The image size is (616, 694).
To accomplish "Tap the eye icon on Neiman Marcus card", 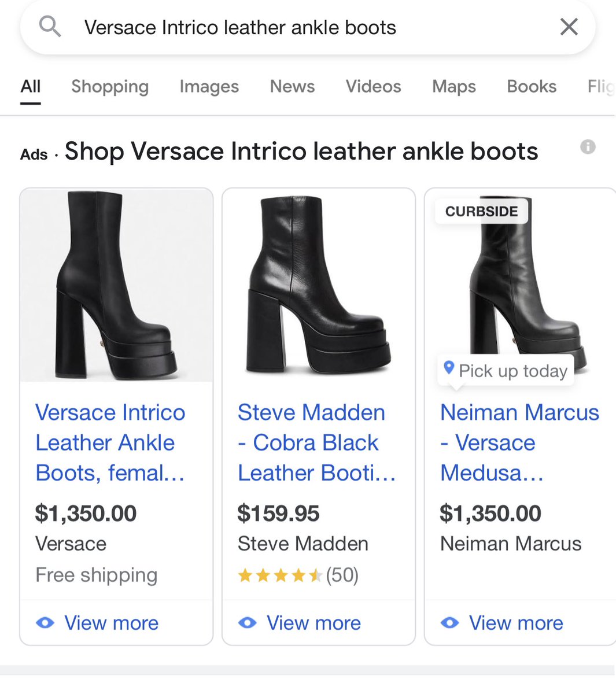I will (450, 623).
